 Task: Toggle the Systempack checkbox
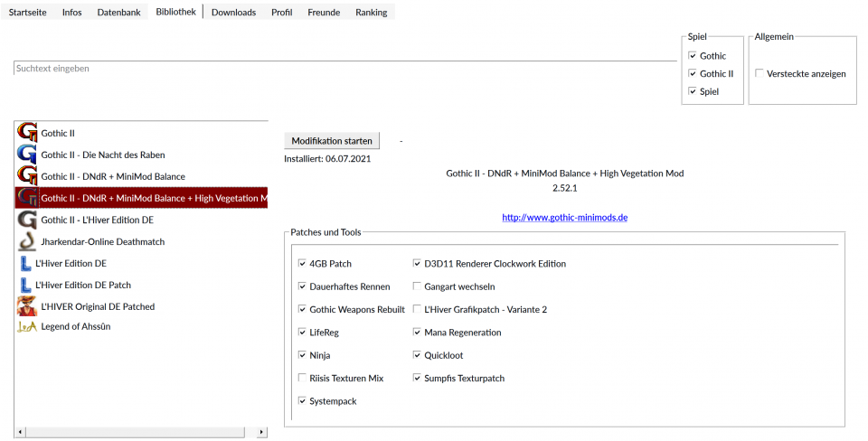(x=302, y=400)
